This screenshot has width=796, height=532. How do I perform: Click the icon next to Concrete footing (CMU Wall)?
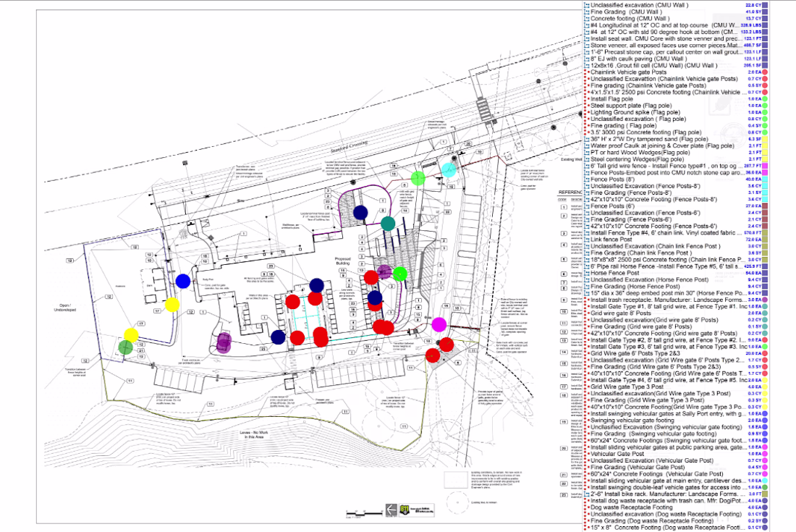point(588,19)
